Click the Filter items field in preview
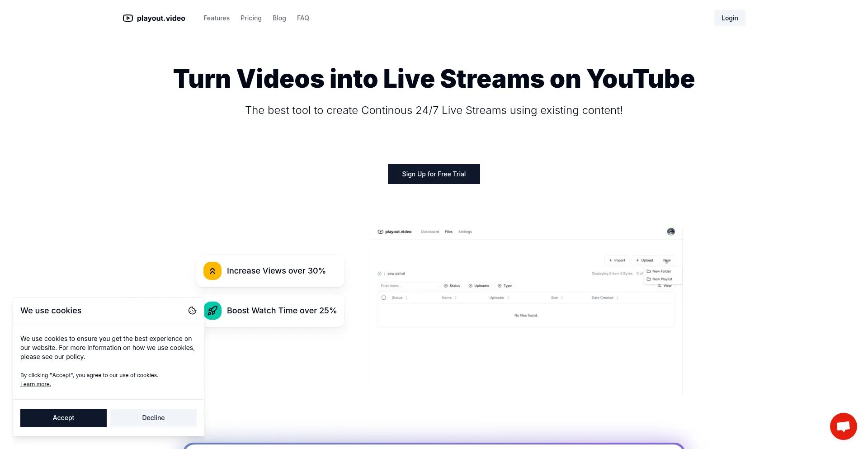The image size is (868, 449). (x=408, y=286)
